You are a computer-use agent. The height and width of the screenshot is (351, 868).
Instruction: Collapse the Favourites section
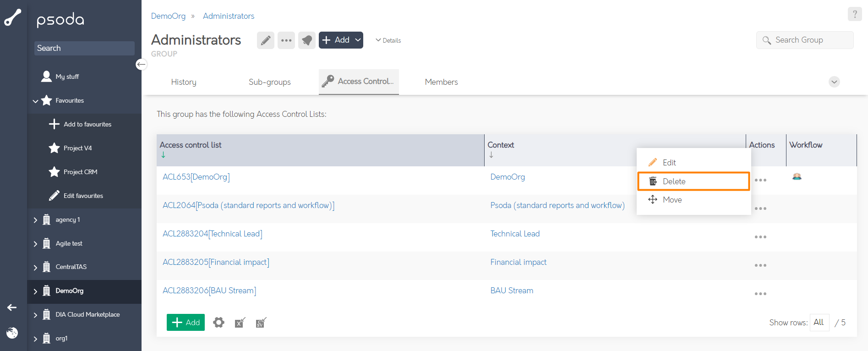tap(35, 101)
